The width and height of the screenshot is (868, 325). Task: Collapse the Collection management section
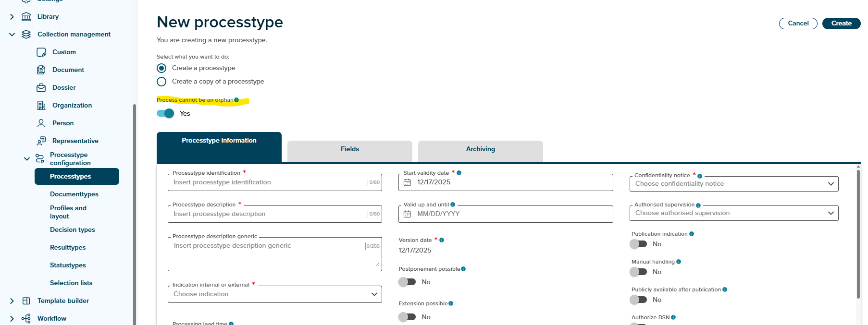coord(12,34)
